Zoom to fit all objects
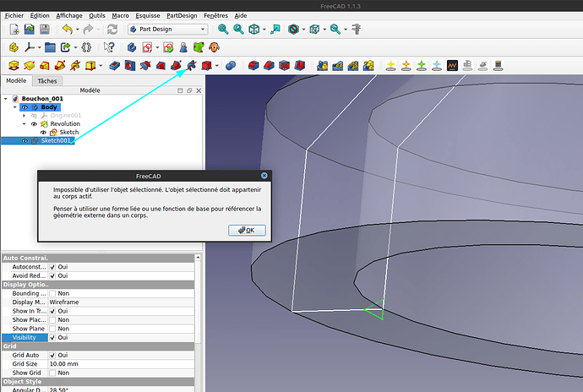The width and height of the screenshot is (583, 392). tap(223, 29)
